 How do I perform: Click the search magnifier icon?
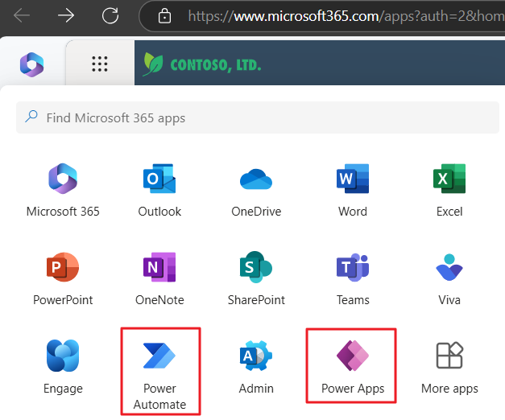(x=31, y=117)
